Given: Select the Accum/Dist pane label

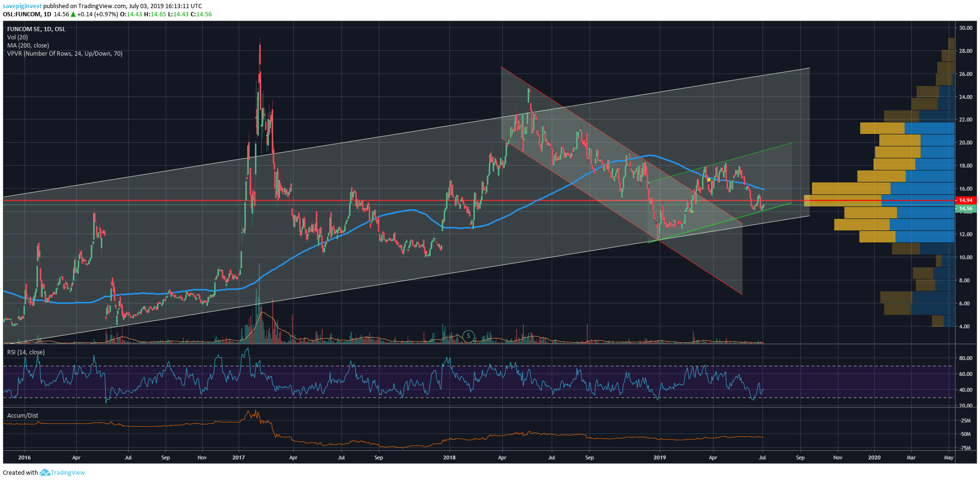Looking at the screenshot, I should click(23, 416).
